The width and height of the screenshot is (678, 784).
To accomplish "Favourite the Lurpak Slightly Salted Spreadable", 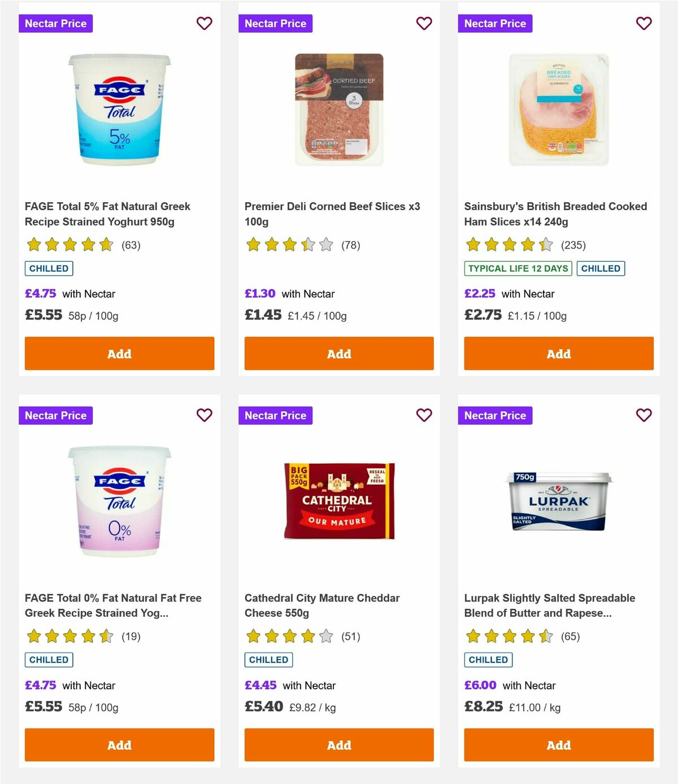I will (644, 414).
